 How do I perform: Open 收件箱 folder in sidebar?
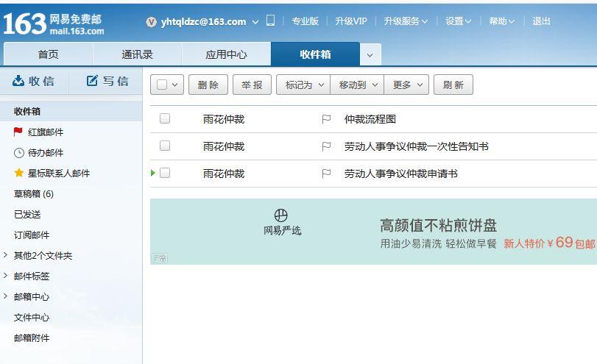click(x=71, y=112)
